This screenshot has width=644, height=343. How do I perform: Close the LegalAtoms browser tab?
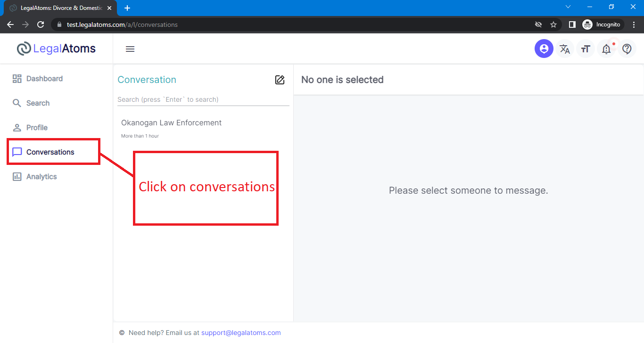109,8
